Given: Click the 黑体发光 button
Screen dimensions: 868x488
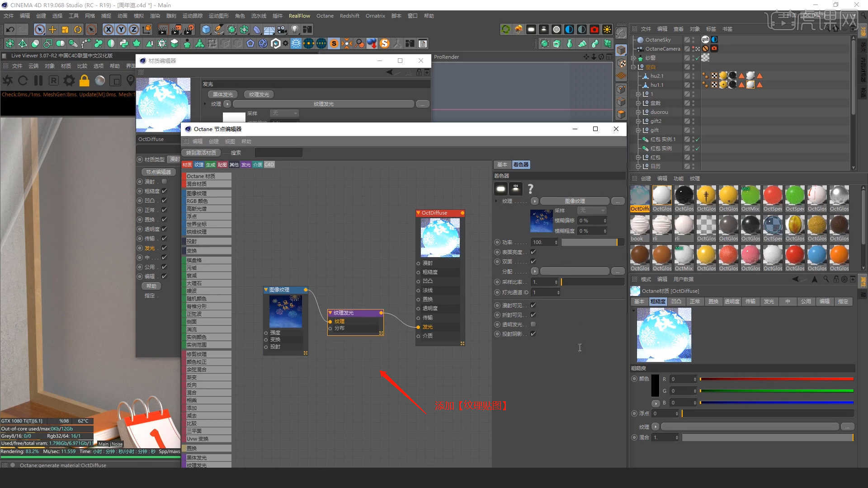Looking at the screenshot, I should [x=222, y=94].
